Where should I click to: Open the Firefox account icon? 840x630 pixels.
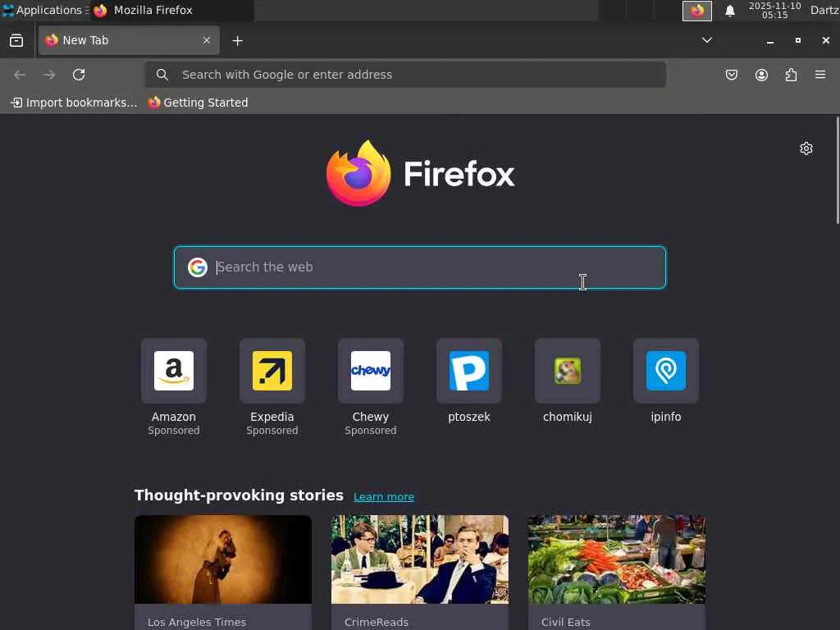(x=761, y=75)
